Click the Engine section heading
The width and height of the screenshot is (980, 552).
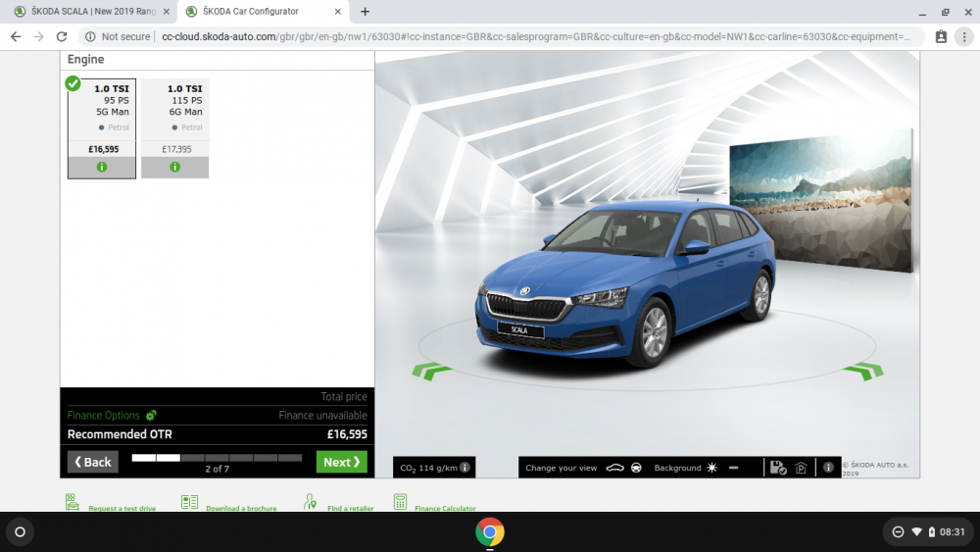coord(85,60)
